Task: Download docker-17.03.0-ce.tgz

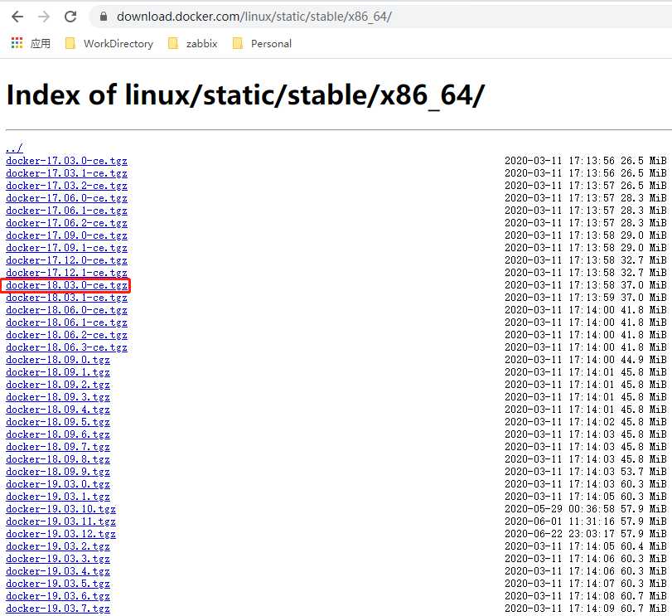Action: (66, 161)
